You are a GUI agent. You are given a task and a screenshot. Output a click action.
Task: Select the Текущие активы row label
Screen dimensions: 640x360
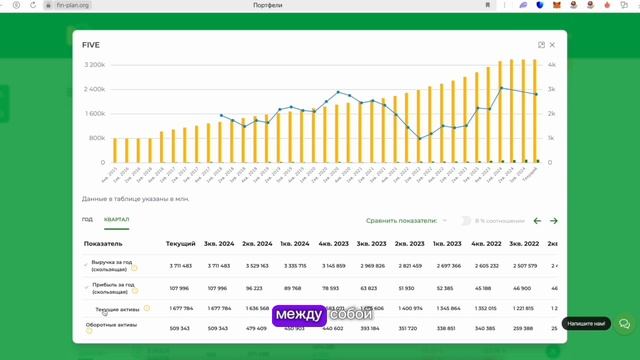point(117,309)
